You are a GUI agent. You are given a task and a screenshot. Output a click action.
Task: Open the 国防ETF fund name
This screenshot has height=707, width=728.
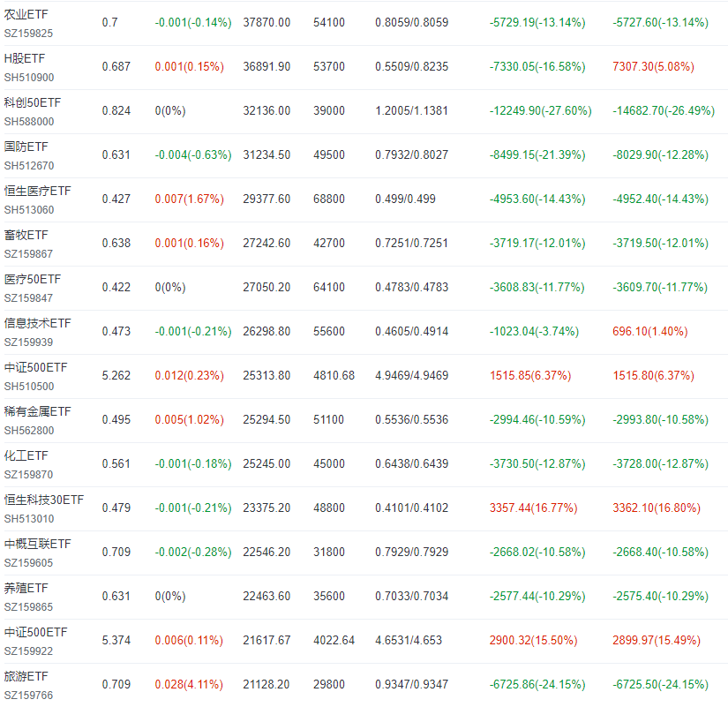click(x=26, y=147)
